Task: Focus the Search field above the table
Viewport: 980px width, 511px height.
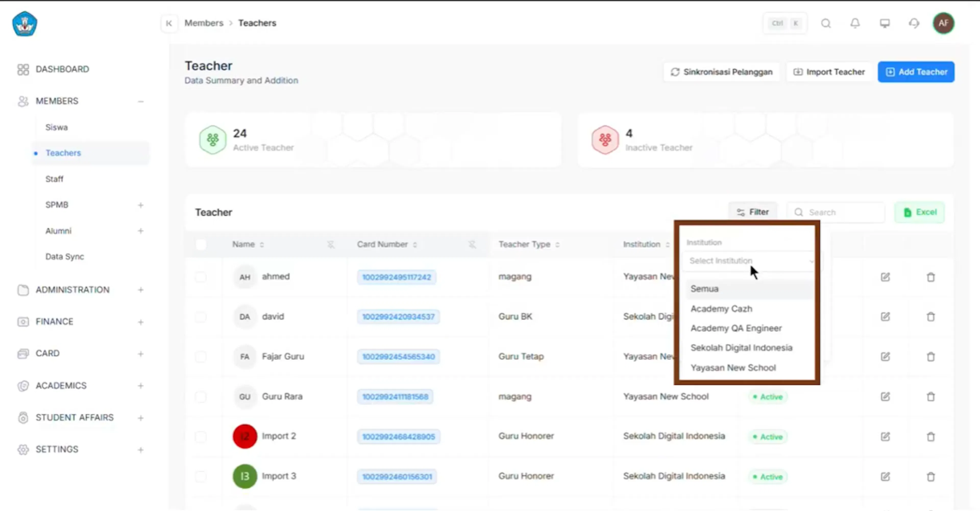Action: click(x=836, y=212)
